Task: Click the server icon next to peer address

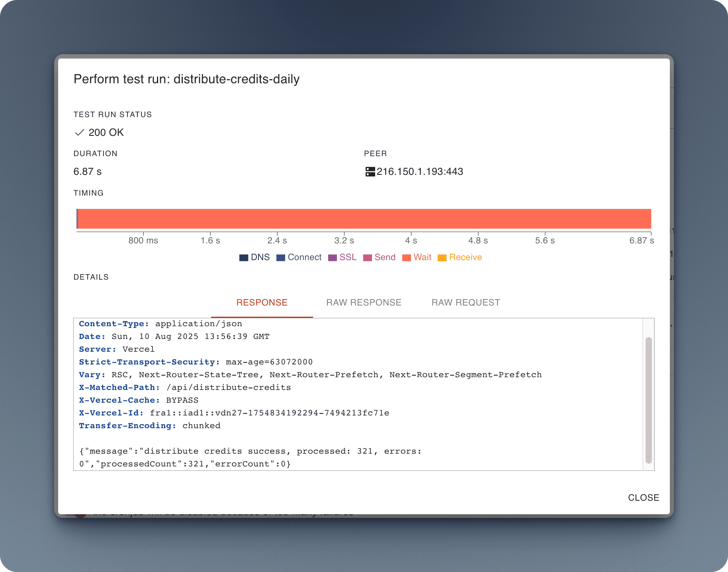Action: pos(370,172)
